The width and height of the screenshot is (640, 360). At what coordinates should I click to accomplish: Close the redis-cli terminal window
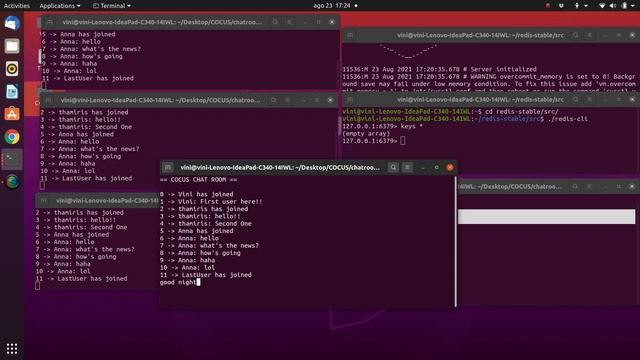pyautogui.click(x=632, y=99)
